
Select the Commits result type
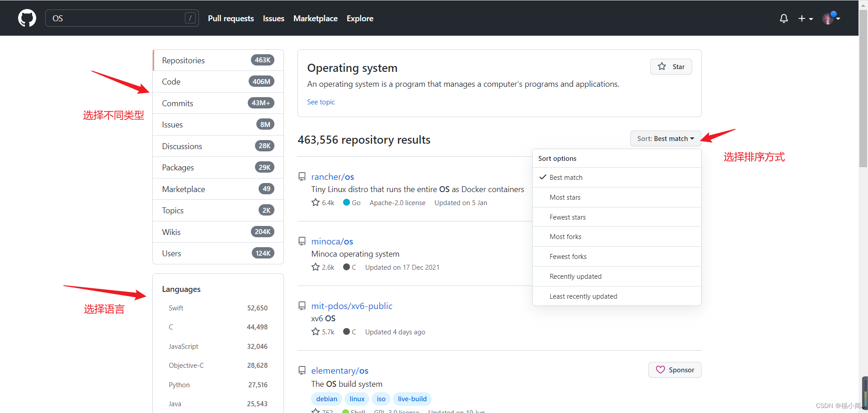click(218, 103)
